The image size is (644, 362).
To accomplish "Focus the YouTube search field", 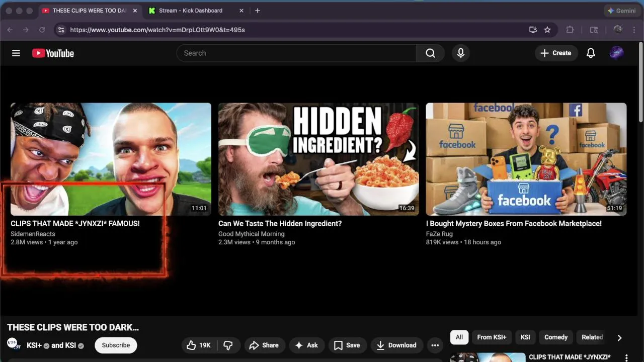I will [296, 53].
